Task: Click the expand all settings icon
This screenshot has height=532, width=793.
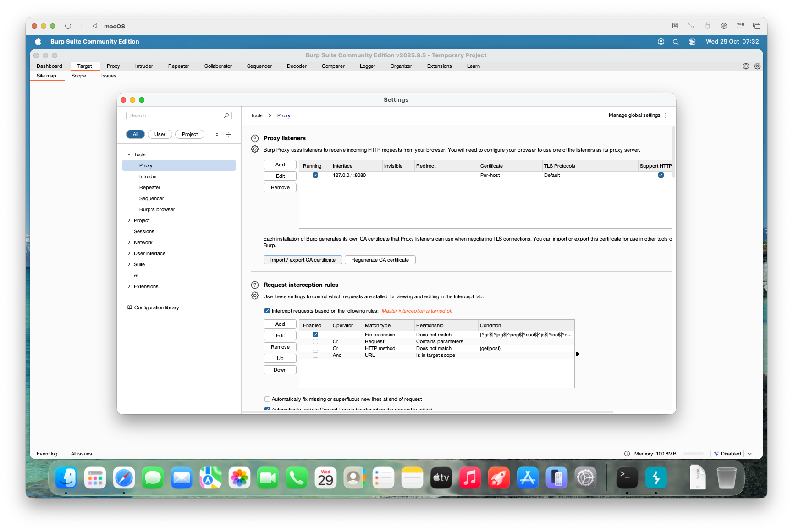Action: pos(217,134)
